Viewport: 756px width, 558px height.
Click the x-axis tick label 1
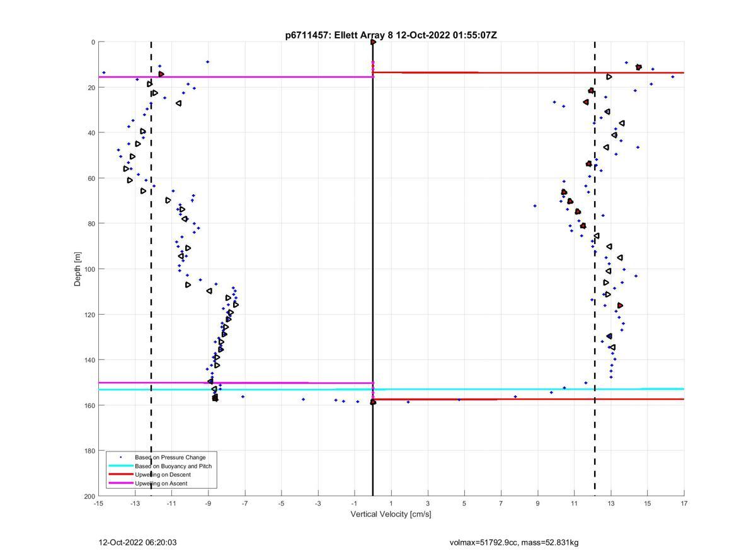tap(391, 503)
